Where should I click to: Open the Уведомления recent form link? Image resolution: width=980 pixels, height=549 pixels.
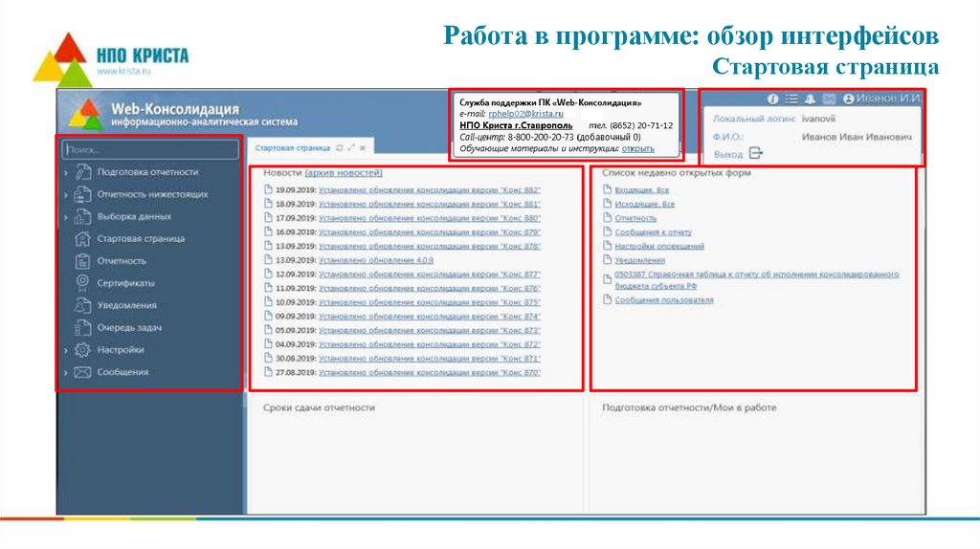tap(640, 260)
